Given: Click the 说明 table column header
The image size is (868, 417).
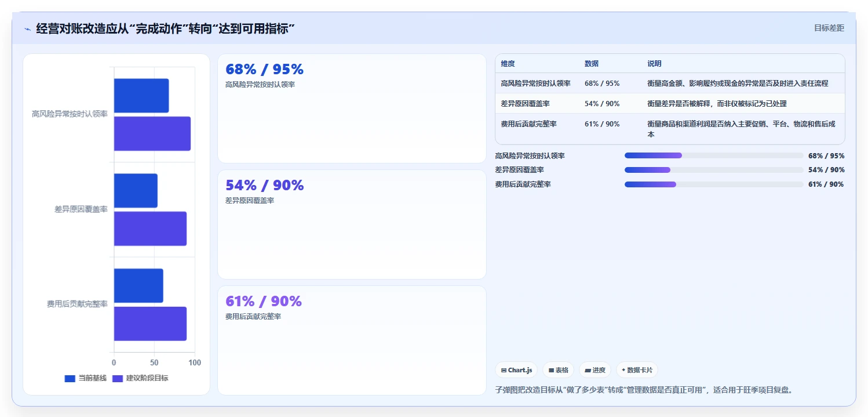Looking at the screenshot, I should pos(654,64).
